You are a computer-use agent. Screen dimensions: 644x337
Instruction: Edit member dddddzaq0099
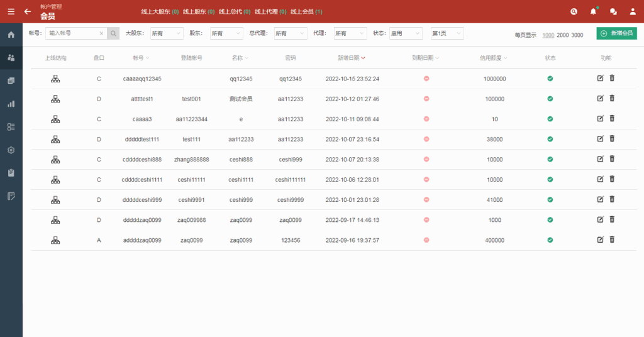tap(601, 219)
